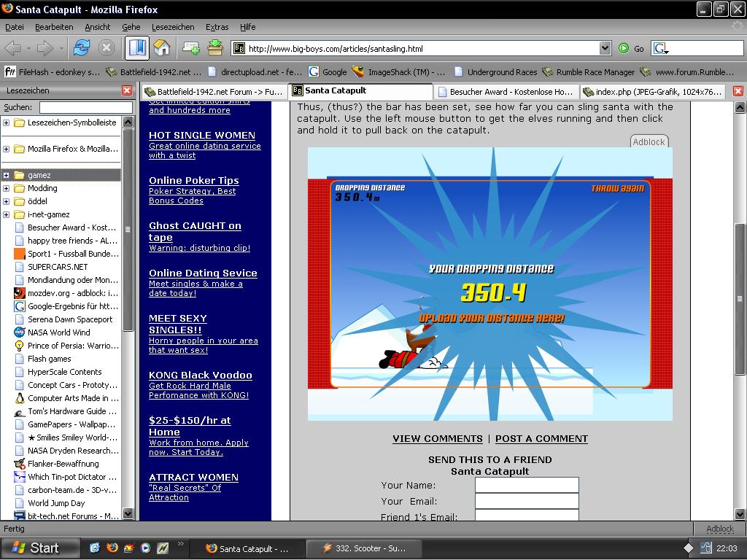Open the Prince of Persia: Warrio… bookmark
Image resolution: width=747 pixels, height=560 pixels.
66,346
